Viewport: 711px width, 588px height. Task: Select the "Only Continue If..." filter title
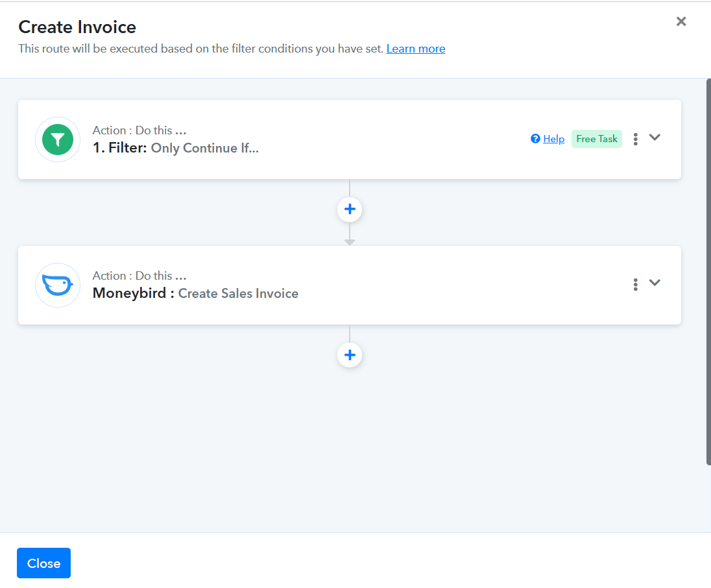204,148
